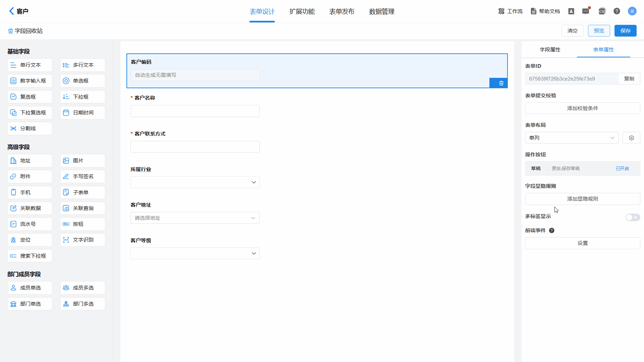Click the contacts icon in top bar
Screen dimensions: 644x362
(571, 11)
